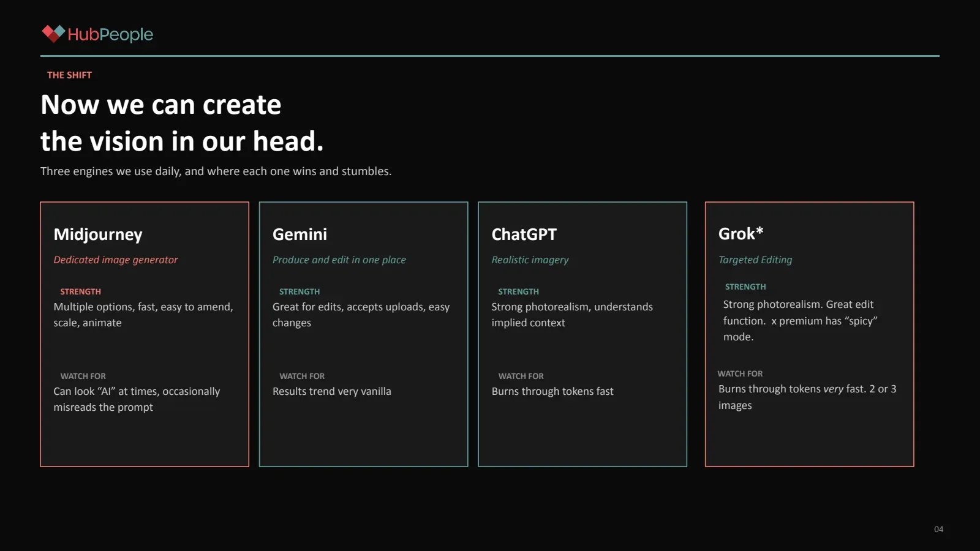980x551 pixels.
Task: Select 'Produce and edit in one place' tagline
Action: click(x=339, y=260)
